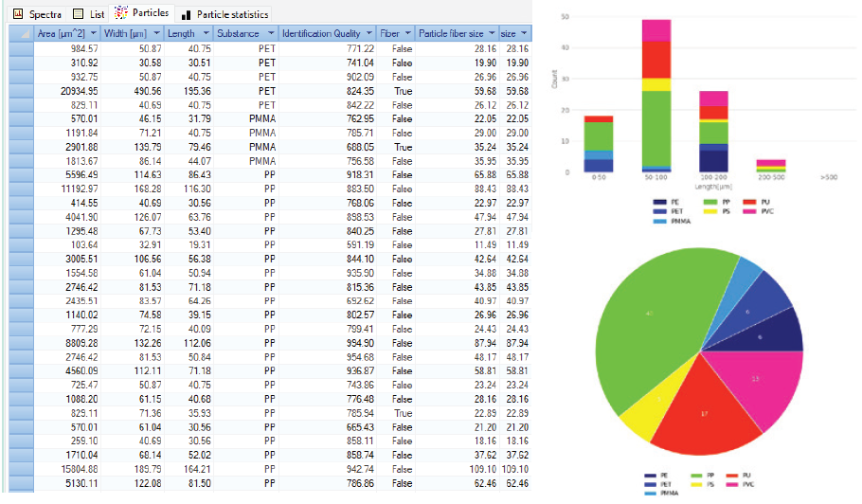The image size is (862, 504).
Task: Select the row header for area 984.57
Action: coord(21,49)
